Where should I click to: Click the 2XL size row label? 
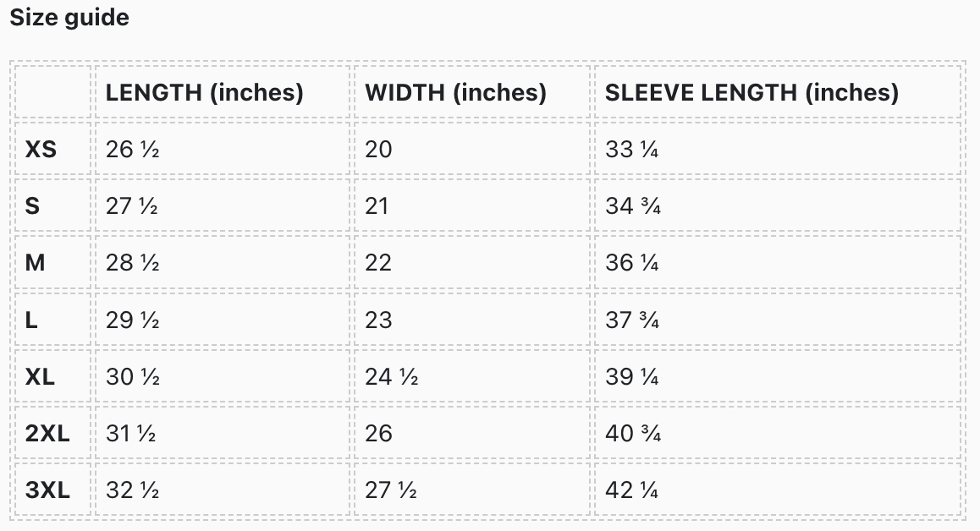[x=47, y=434]
